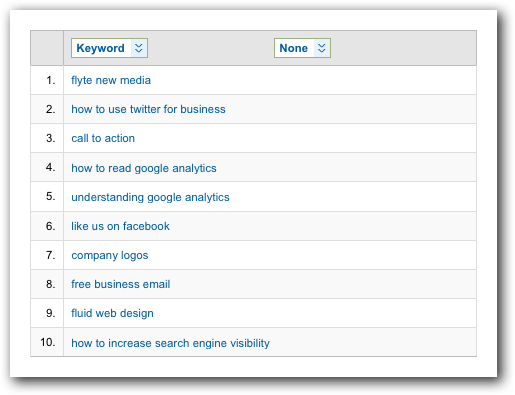
Task: Open the None secondary dimension dropdown
Action: [302, 48]
